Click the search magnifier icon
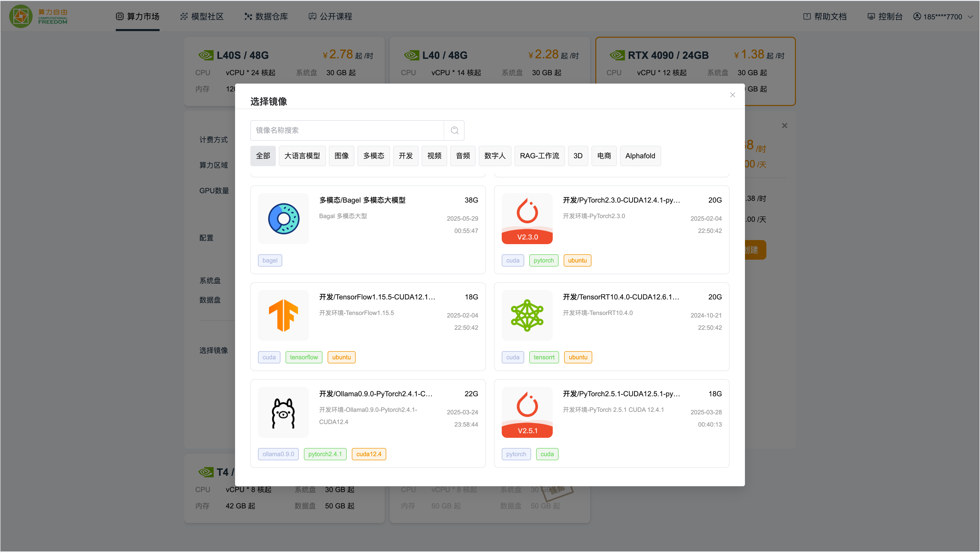 coord(454,130)
